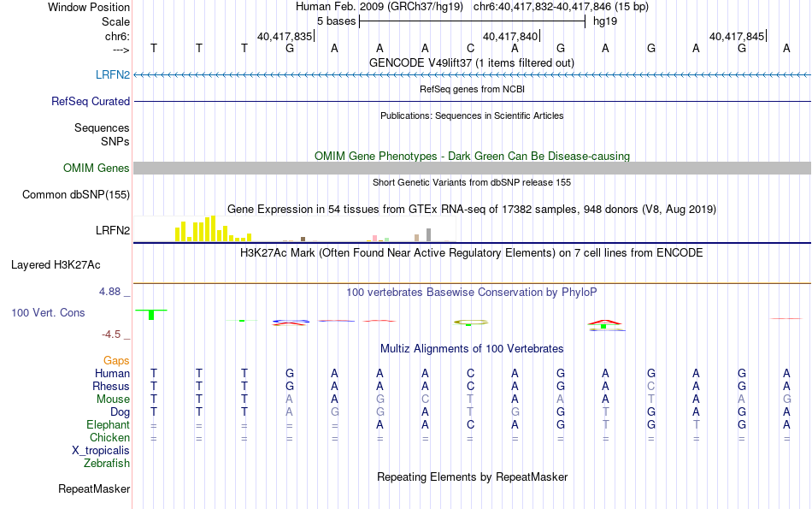Image resolution: width=812 pixels, height=509 pixels.
Task: Click the OMIM Genes track label
Action: click(x=96, y=168)
